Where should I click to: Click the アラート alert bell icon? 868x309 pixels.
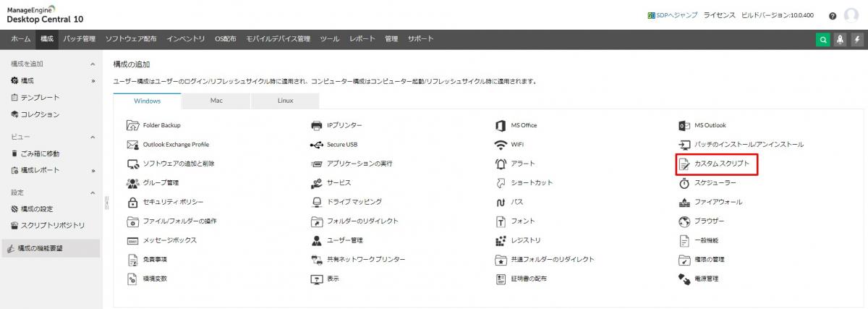point(500,164)
